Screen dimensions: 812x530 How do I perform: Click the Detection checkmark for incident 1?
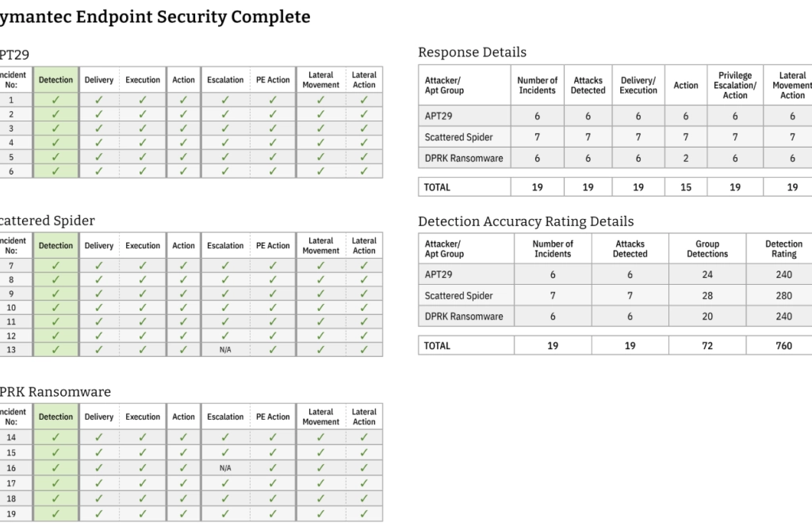pos(56,100)
